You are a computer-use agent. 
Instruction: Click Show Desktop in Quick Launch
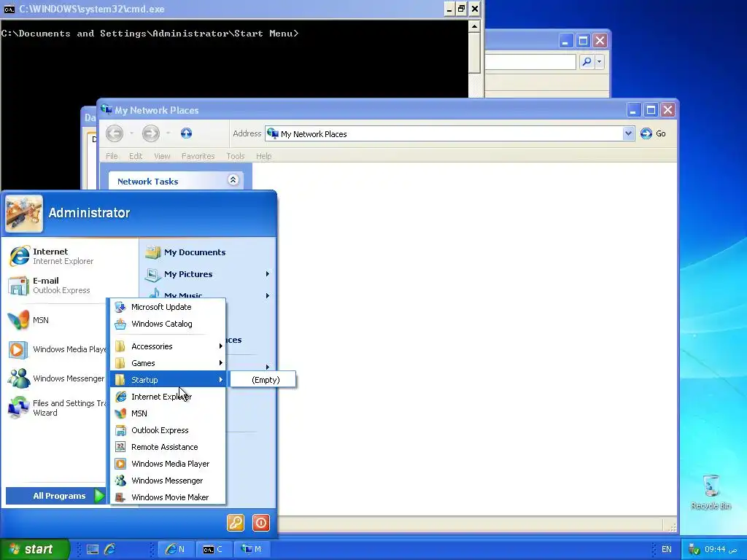click(93, 550)
